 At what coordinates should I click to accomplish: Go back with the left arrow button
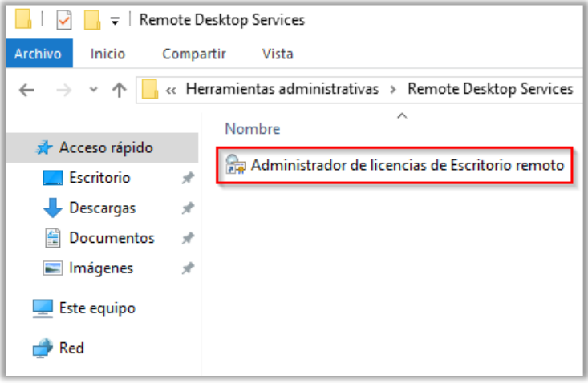26,90
